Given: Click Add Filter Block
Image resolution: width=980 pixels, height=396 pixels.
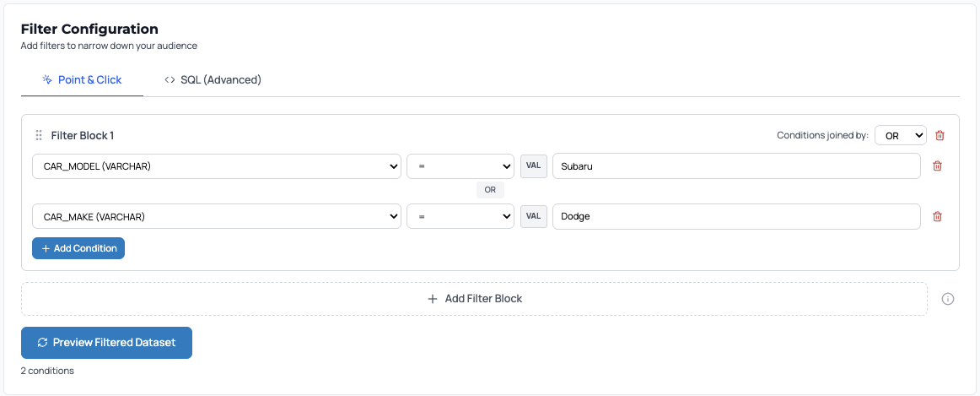Looking at the screenshot, I should coord(474,299).
